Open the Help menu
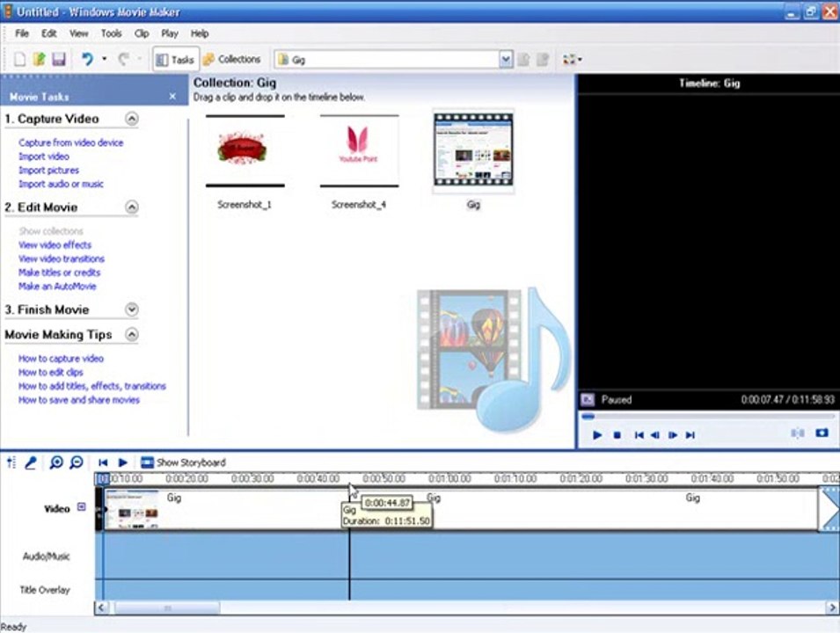Viewport: 840px width, 633px height. (200, 33)
